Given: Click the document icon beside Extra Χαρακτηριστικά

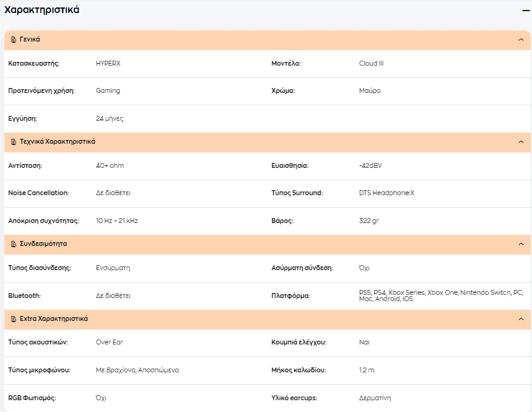Looking at the screenshot, I should pyautogui.click(x=13, y=319).
